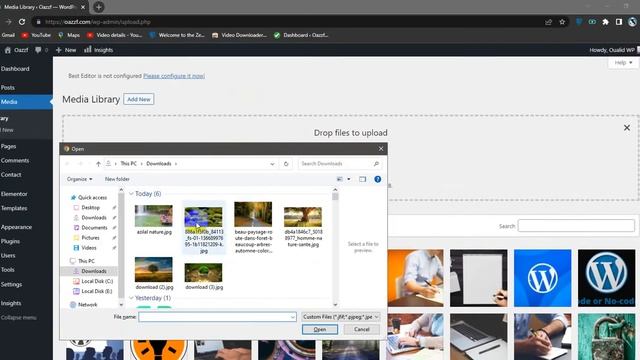Open Plugins in WordPress sidebar
This screenshot has height=360, width=640.
(x=10, y=241)
